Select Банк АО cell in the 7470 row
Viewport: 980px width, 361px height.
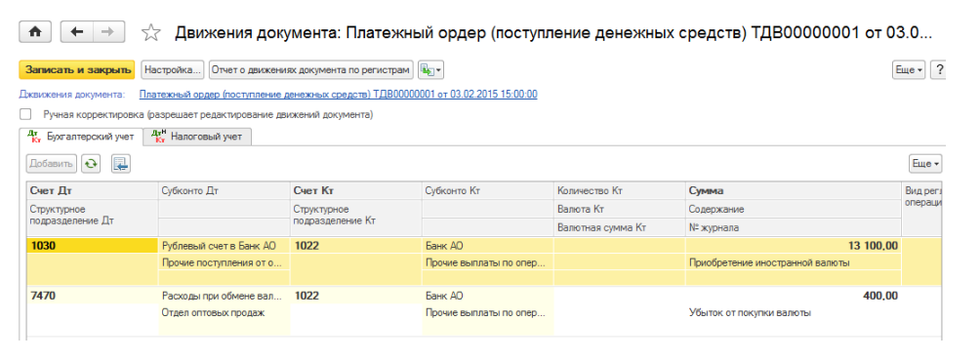[487, 296]
